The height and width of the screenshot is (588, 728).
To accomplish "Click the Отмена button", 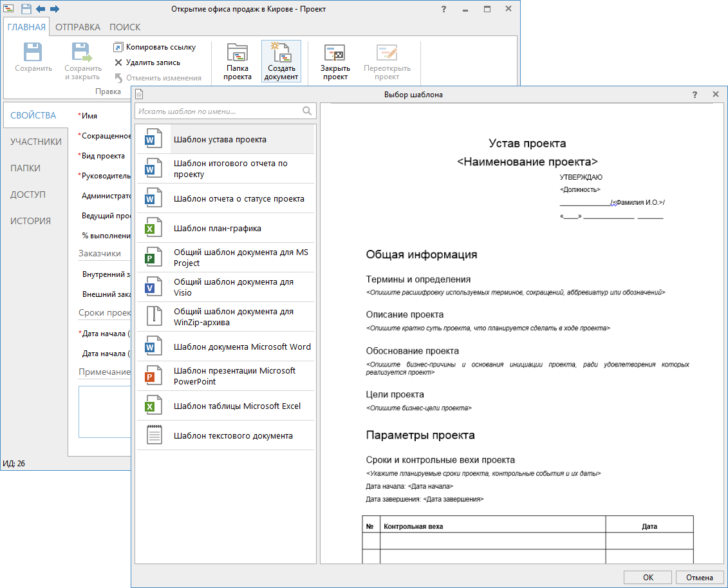I will click(x=699, y=577).
